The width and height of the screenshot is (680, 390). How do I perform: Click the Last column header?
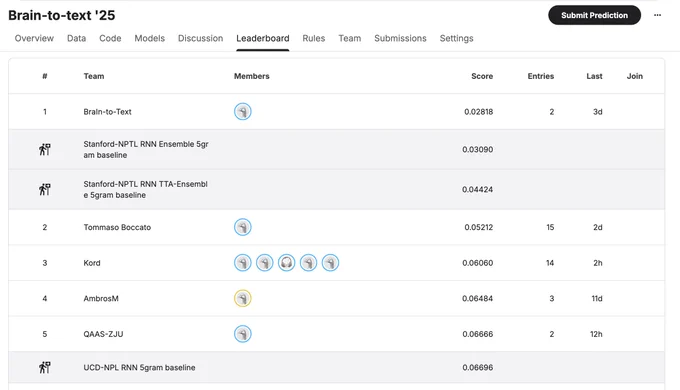(594, 76)
